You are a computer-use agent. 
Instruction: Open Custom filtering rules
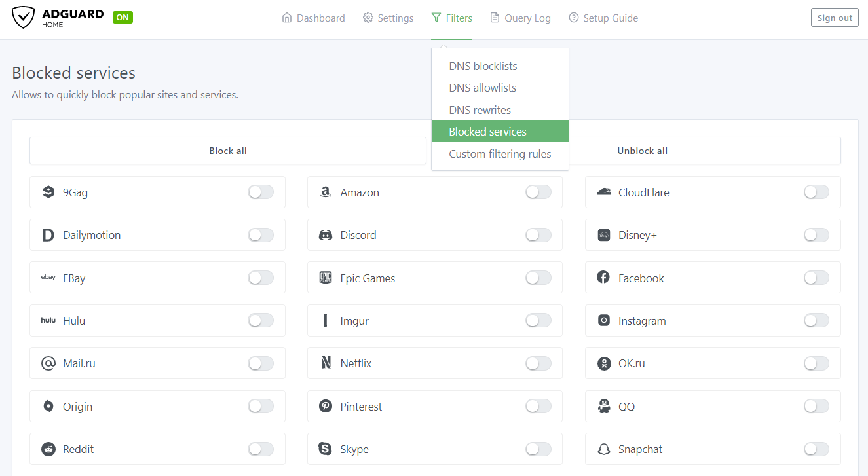[x=500, y=154]
